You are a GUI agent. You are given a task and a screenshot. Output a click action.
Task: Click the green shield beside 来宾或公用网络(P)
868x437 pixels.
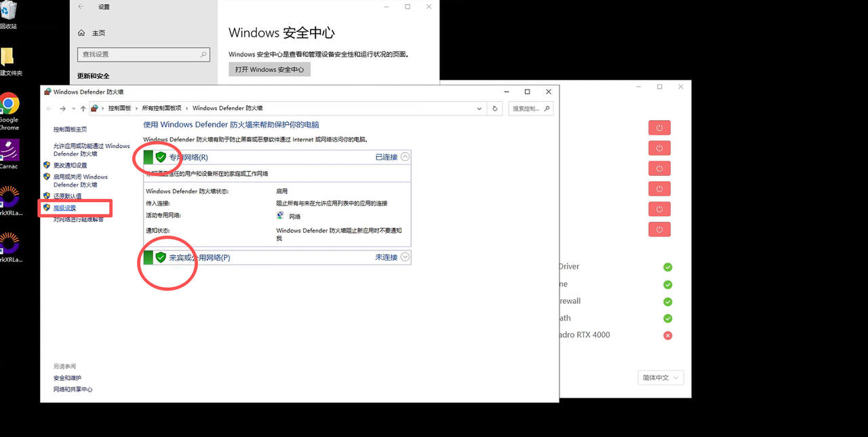tap(161, 257)
